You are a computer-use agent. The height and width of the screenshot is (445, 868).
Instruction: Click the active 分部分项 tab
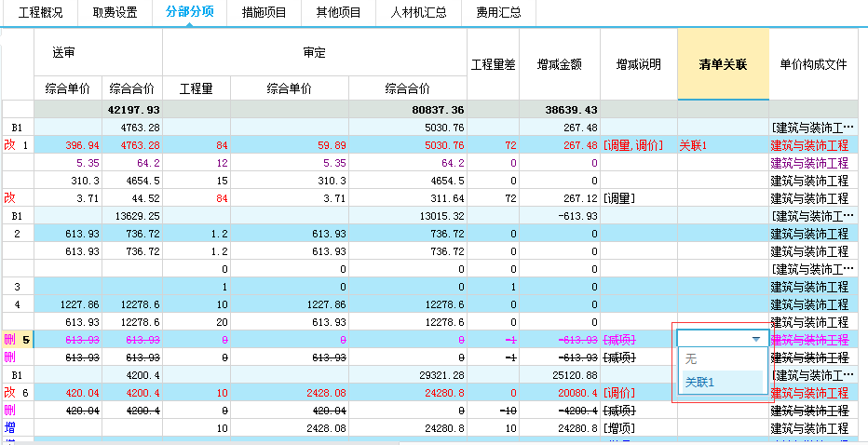tap(189, 13)
